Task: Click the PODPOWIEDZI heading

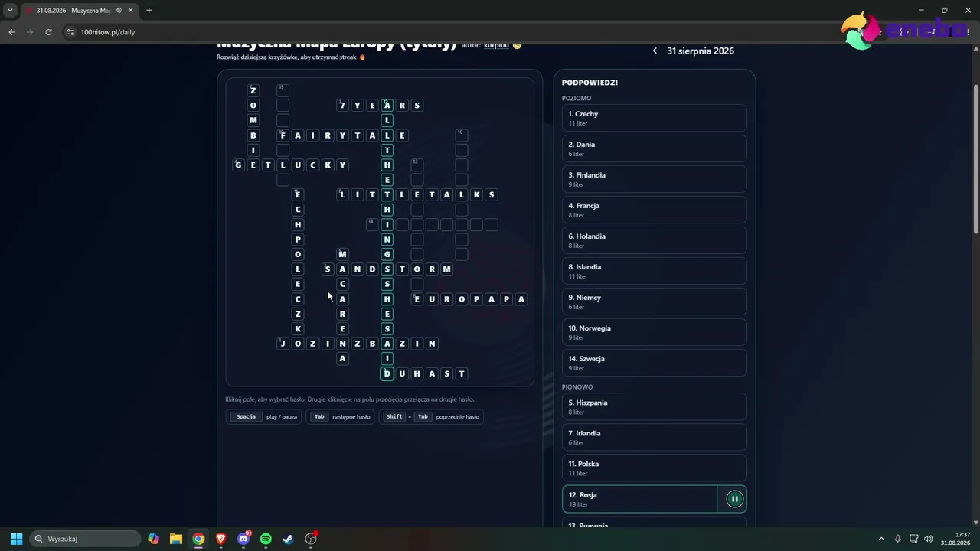Action: (590, 83)
